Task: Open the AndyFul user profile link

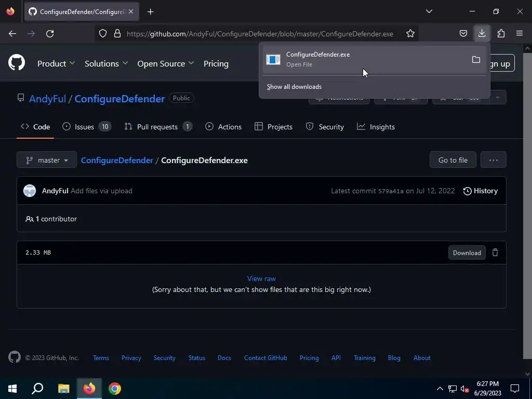Action: click(47, 99)
